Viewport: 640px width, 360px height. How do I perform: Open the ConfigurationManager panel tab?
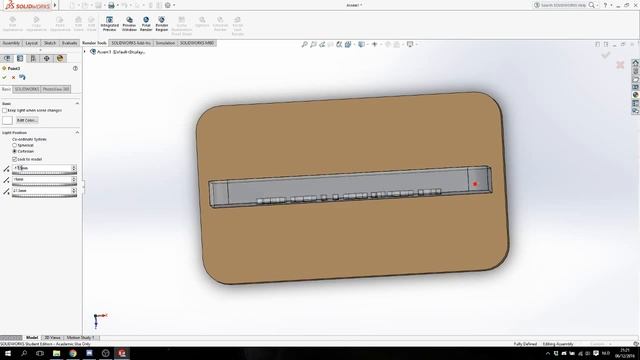tap(33, 58)
